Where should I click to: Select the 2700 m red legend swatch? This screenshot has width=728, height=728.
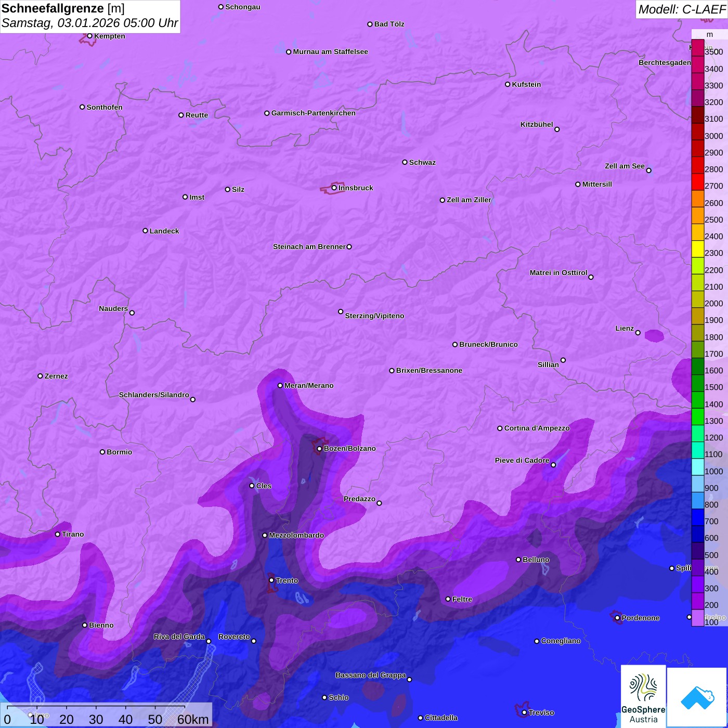tap(697, 182)
